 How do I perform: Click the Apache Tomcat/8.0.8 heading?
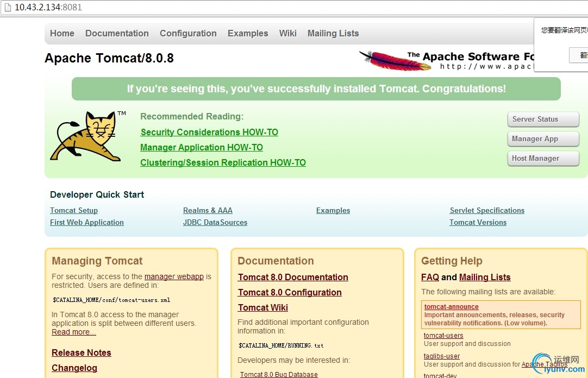click(x=109, y=58)
